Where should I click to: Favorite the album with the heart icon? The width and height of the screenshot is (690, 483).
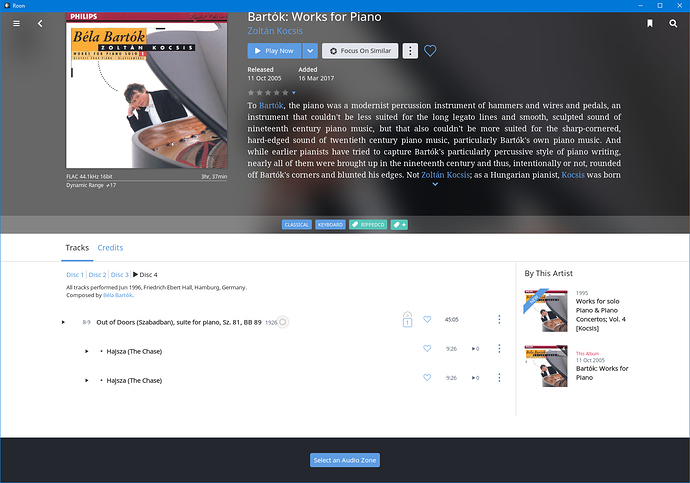430,51
